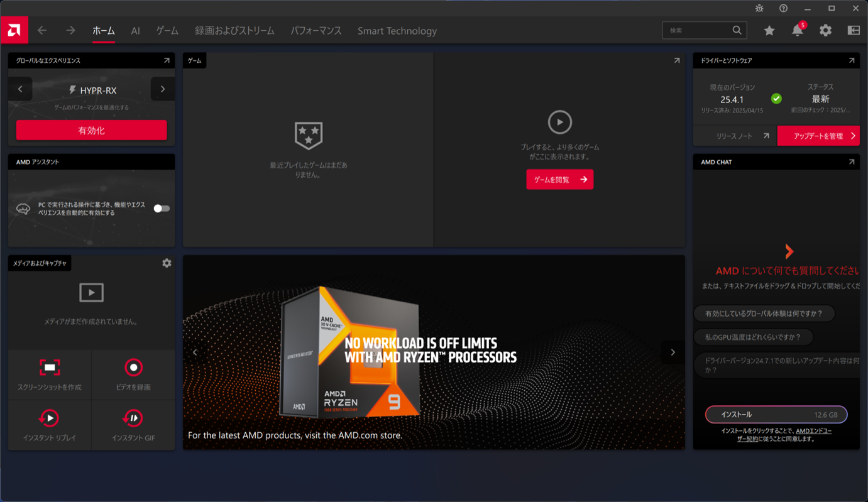This screenshot has height=502, width=868.
Task: Select previous profile before HYPR-RX
Action: tap(20, 89)
